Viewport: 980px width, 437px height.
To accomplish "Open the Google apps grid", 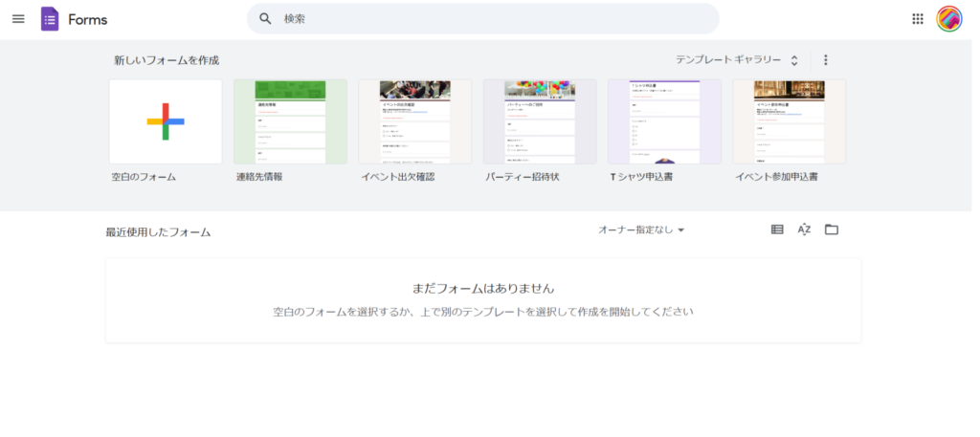I will coord(918,19).
